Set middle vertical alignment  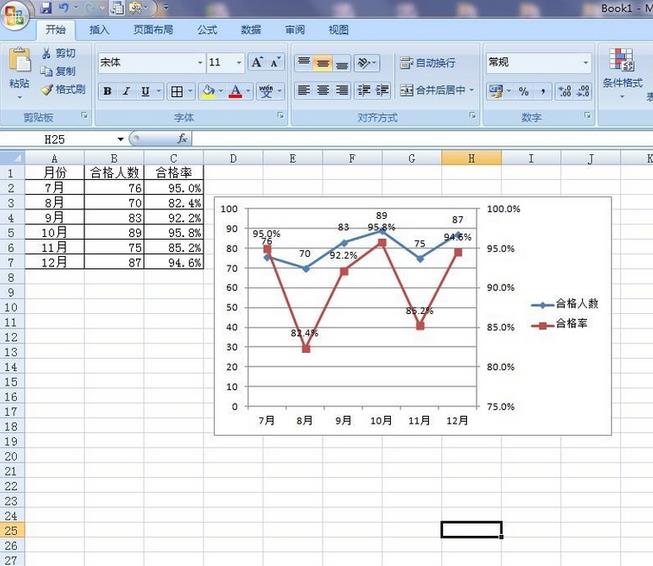coord(323,62)
